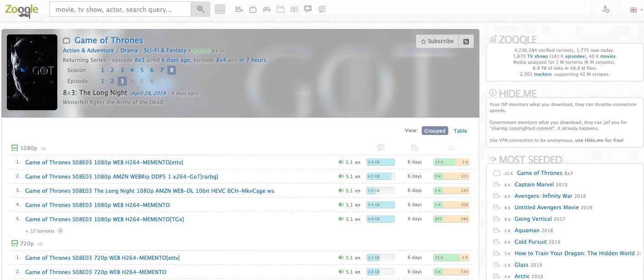The height and width of the screenshot is (280, 644).
Task: Open TV shows using the television icon
Action: tap(253, 9)
